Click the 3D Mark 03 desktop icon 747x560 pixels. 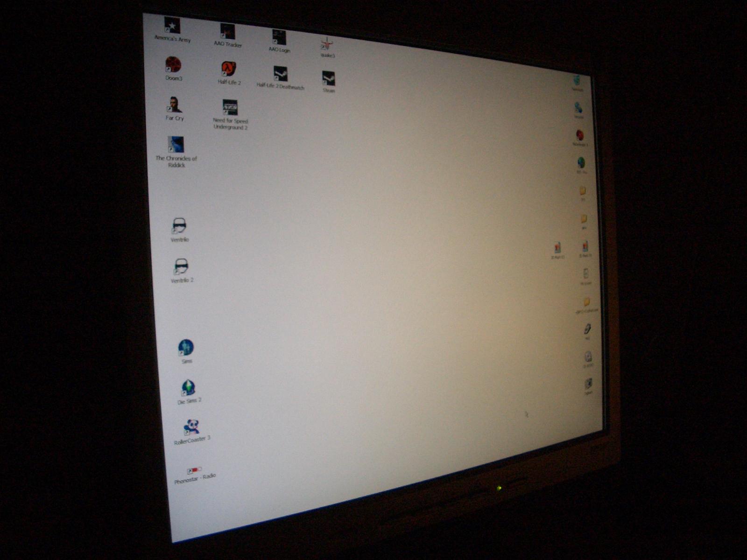pyautogui.click(x=557, y=248)
